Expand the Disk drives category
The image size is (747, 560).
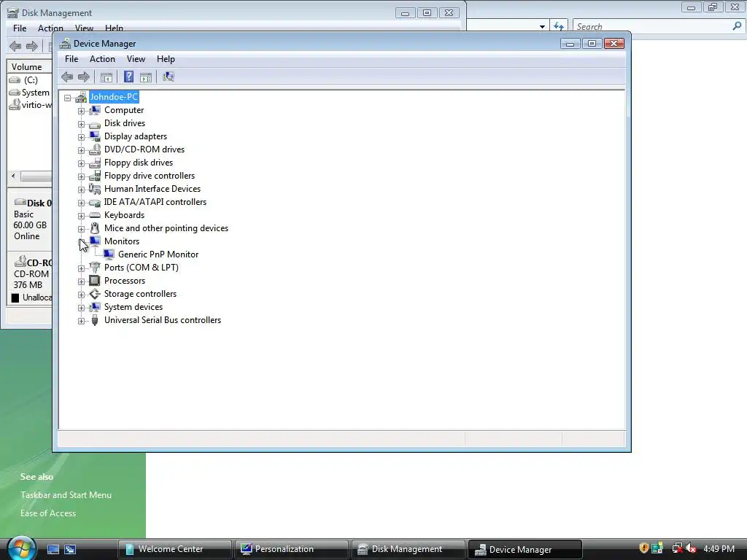(x=81, y=124)
